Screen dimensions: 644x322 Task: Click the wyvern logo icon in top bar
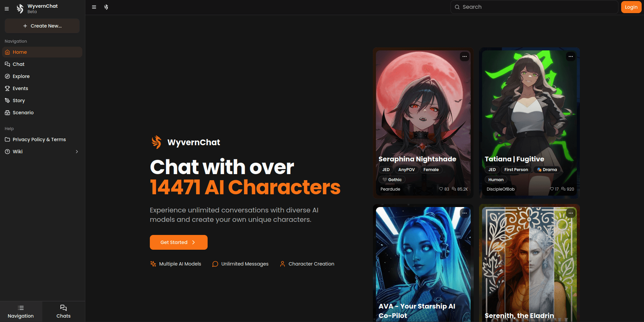(x=106, y=7)
